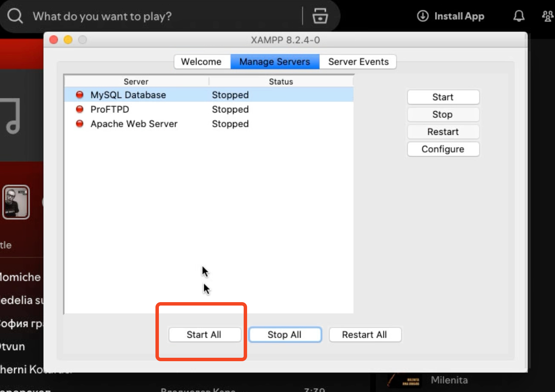The image size is (555, 392).
Task: Click the artist thumbnail in music app
Action: coord(16,202)
